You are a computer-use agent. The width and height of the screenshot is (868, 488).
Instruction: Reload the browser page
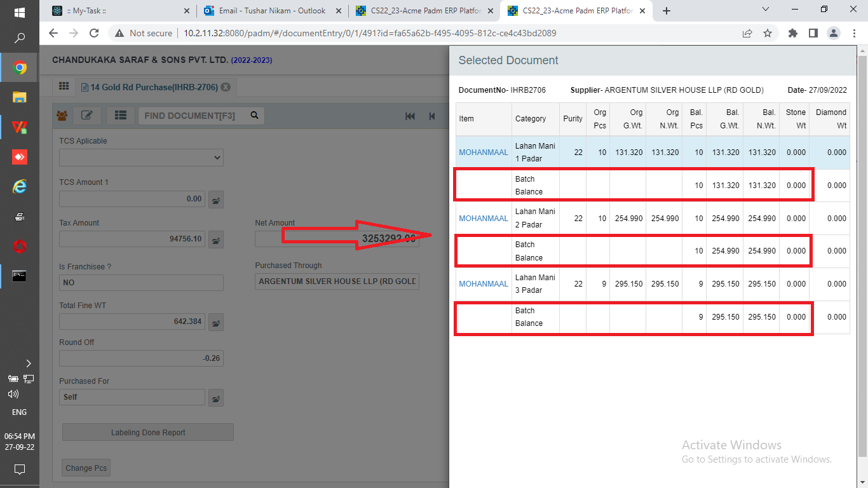pos(94,33)
